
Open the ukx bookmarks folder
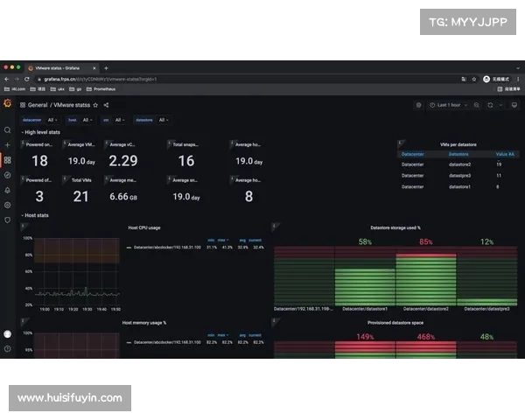[57, 89]
